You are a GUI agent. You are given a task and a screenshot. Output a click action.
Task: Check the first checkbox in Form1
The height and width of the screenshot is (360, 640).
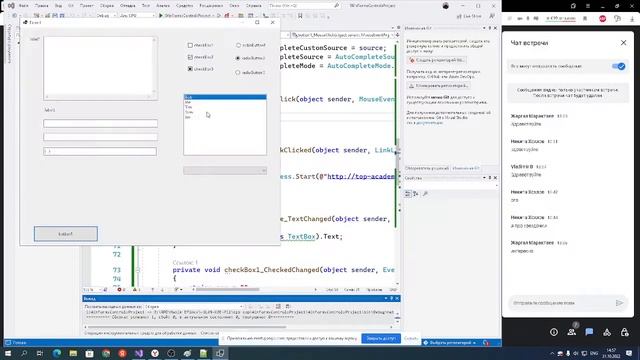pos(190,45)
